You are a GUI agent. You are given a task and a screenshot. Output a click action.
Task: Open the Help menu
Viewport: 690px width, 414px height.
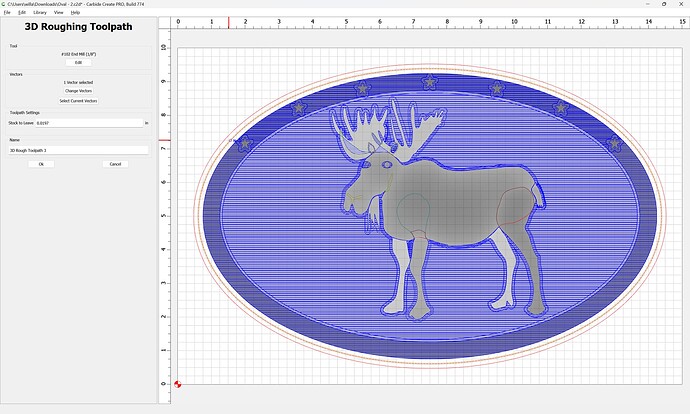[x=75, y=12]
